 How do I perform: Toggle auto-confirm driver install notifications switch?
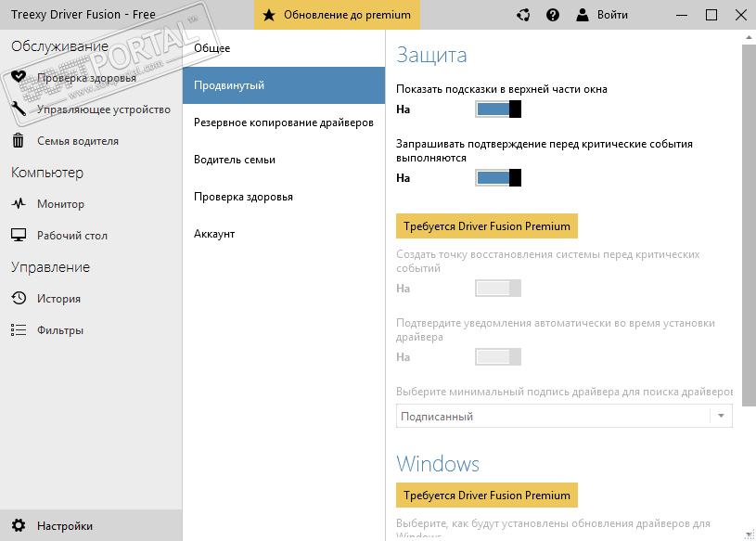498,357
